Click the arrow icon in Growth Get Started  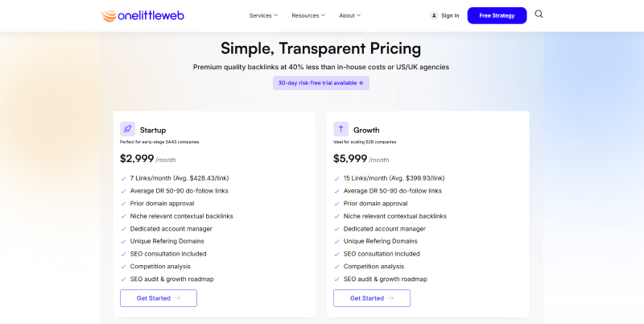click(390, 298)
